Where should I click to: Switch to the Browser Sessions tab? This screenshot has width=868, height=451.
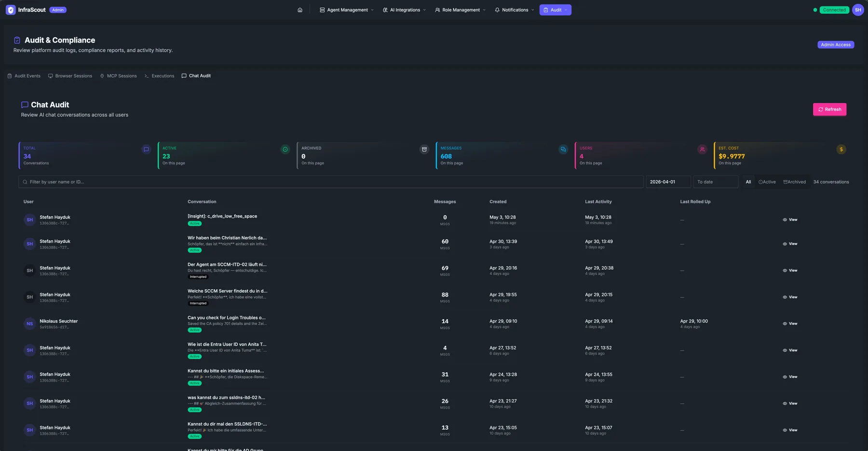click(70, 76)
